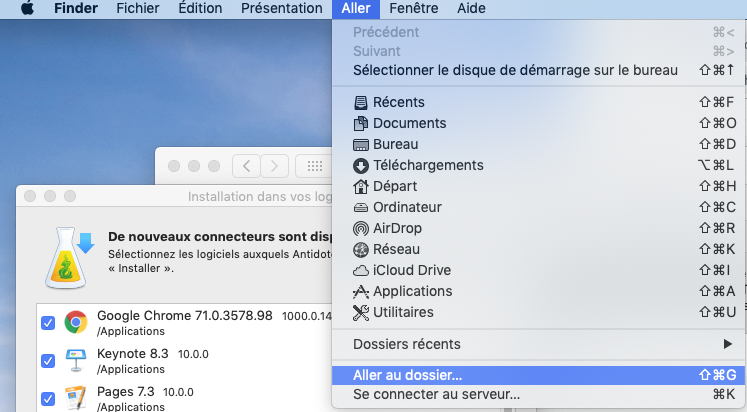Screen dimensions: 747x412
Task: Click the Documents icon in Aller menu
Action: [361, 123]
